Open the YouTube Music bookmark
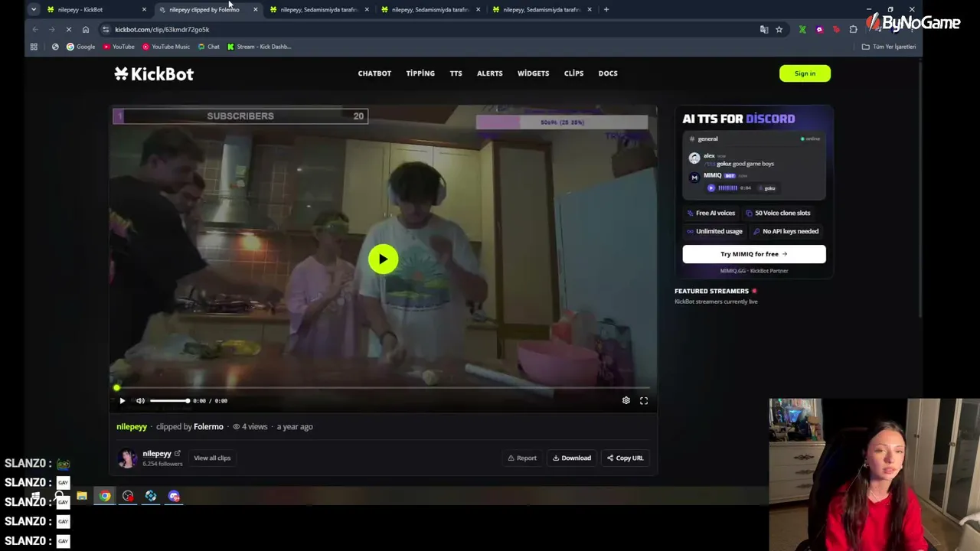The height and width of the screenshot is (551, 980). point(166,47)
